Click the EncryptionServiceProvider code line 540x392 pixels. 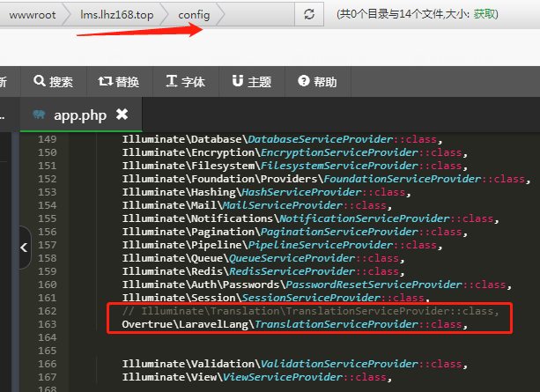point(295,152)
